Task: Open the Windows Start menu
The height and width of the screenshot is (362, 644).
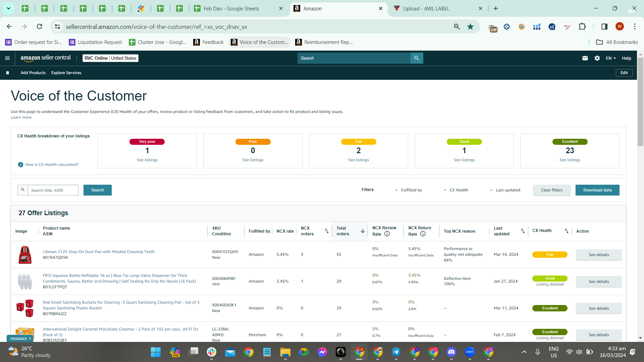Action: [x=156, y=352]
